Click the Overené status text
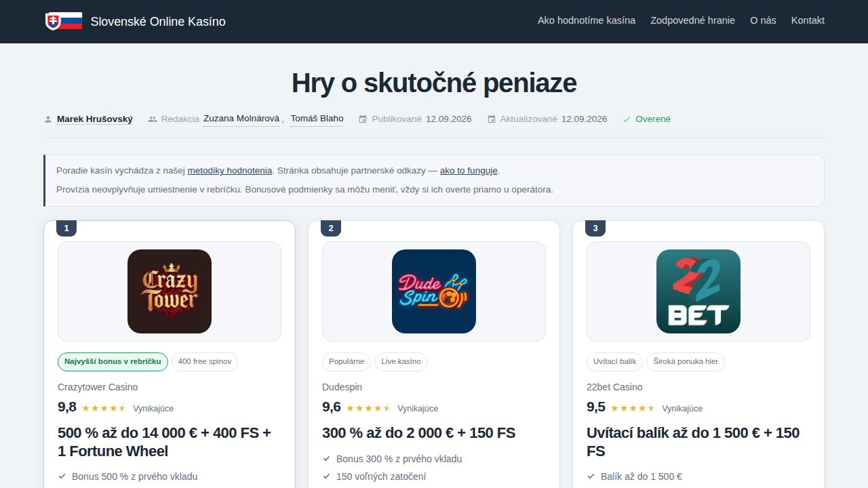The width and height of the screenshot is (868, 488). click(653, 119)
